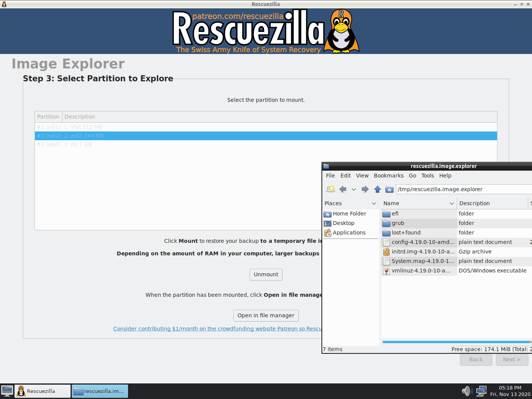The image size is (532, 399).
Task: Click the new folder toolbar icon
Action: [330, 189]
